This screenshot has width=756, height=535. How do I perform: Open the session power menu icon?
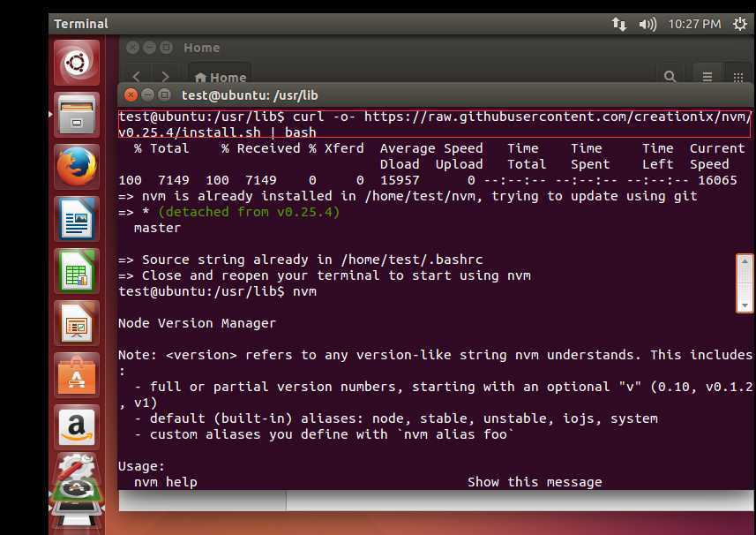pos(739,24)
